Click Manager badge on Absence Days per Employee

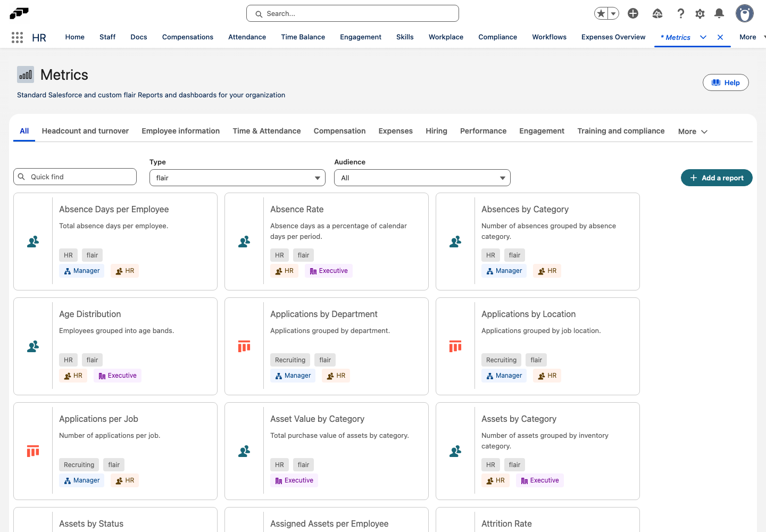pyautogui.click(x=82, y=271)
